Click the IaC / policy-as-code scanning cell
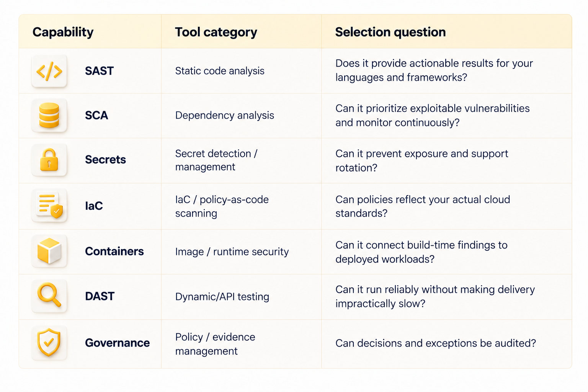This screenshot has width=588, height=392. pyautogui.click(x=222, y=206)
